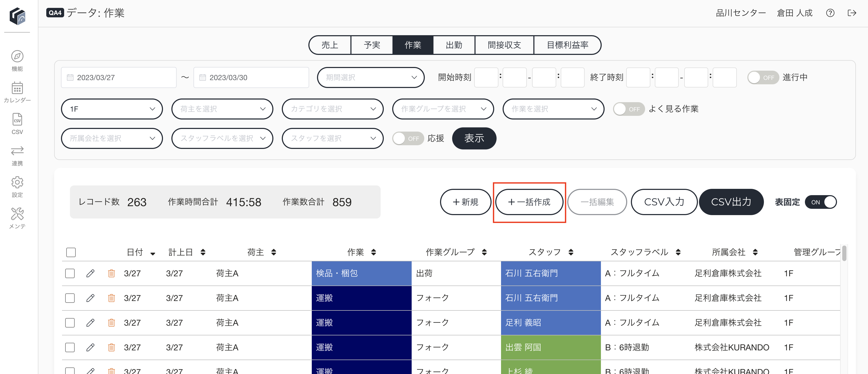The image size is (868, 374).
Task: Click the ＋新規 button
Action: (466, 202)
